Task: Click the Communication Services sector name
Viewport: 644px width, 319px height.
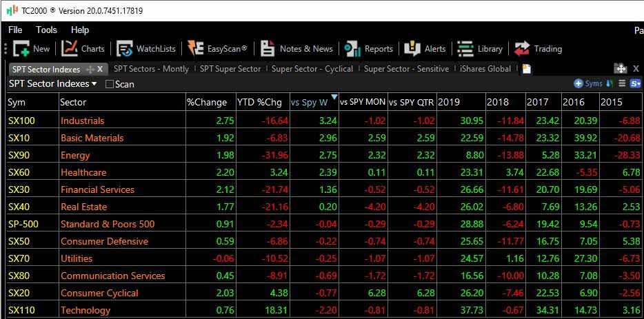Action: pyautogui.click(x=113, y=276)
